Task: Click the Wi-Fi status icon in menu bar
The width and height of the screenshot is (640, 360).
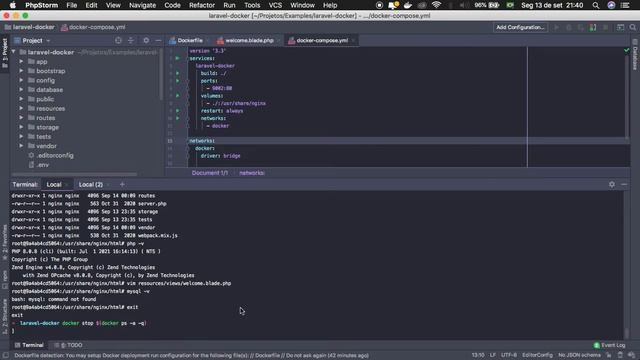Action: point(436,5)
